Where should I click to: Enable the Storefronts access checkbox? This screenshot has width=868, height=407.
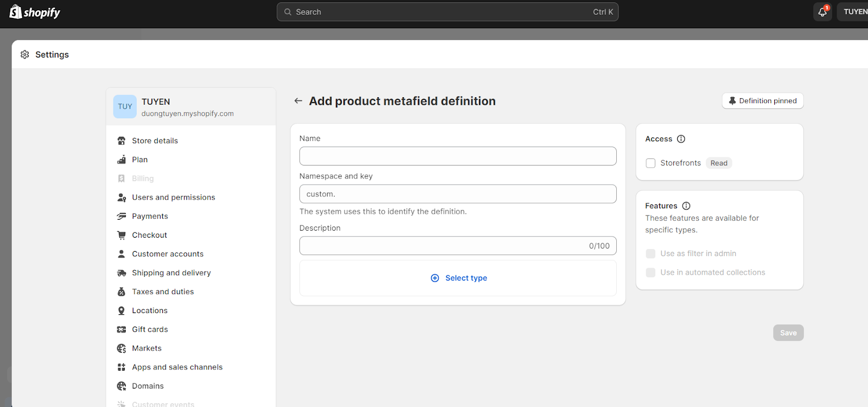pyautogui.click(x=650, y=163)
